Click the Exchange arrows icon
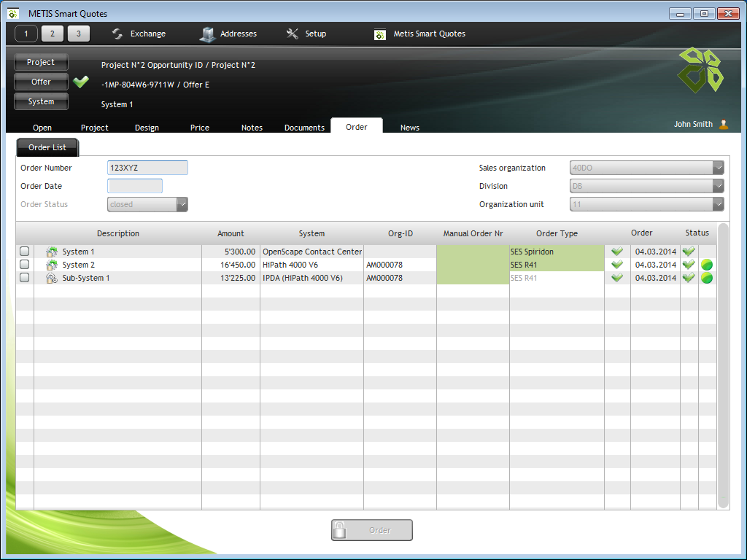Screen dimensions: 747x560 [117, 34]
